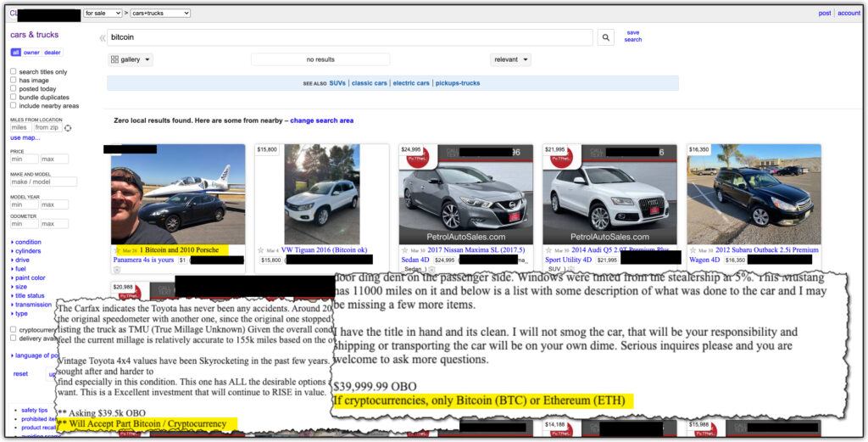This screenshot has width=868, height=442.
Task: Switch to the 'dealer' tab
Action: (x=53, y=53)
